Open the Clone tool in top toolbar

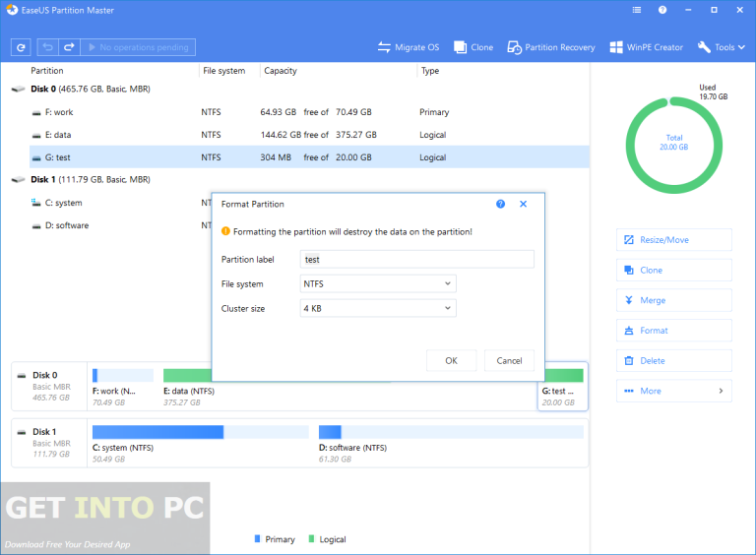tap(473, 47)
